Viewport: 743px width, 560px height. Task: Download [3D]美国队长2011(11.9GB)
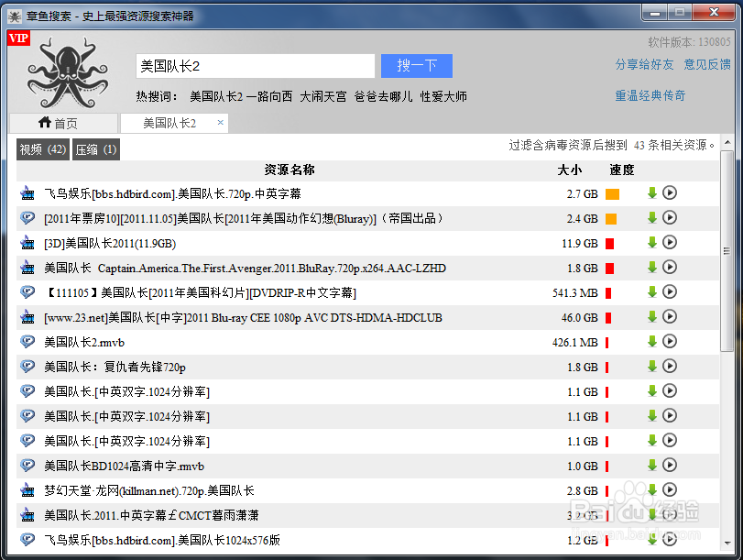coord(652,242)
